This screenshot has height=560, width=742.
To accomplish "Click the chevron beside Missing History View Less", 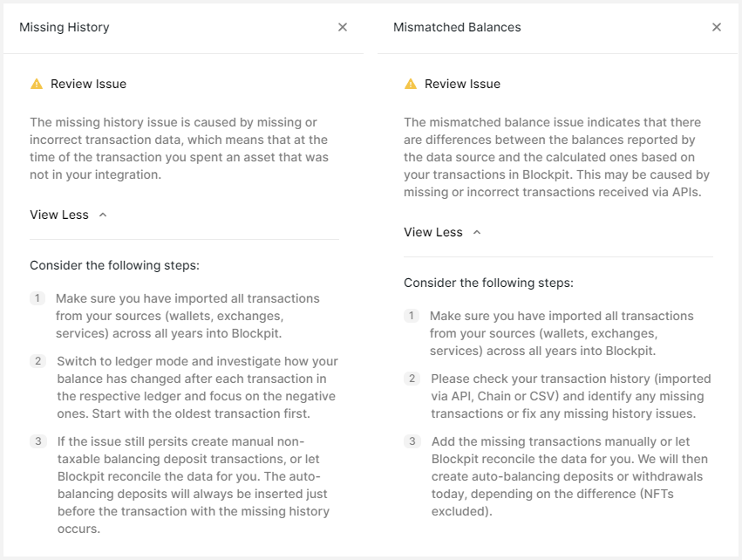I will 103,215.
